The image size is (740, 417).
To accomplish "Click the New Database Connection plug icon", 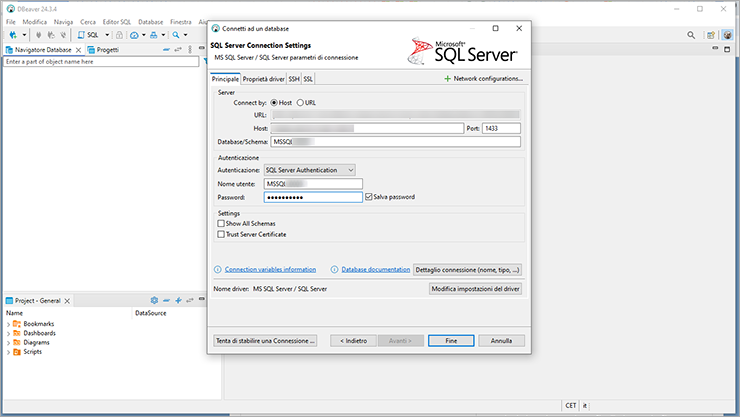I will (13, 35).
